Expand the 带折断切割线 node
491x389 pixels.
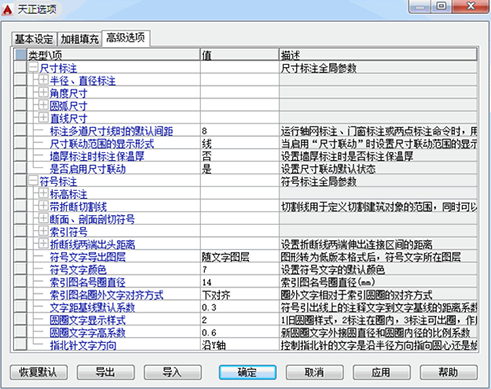pos(43,206)
